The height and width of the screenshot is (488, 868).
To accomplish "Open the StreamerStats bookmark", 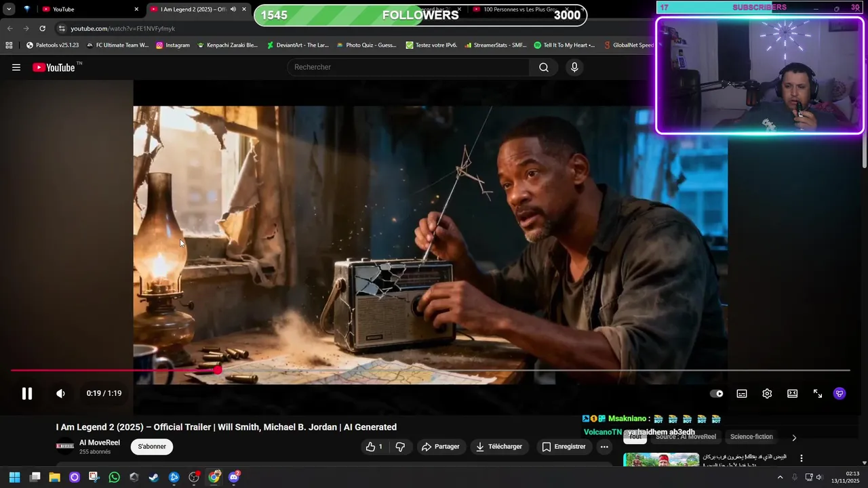I will [496, 45].
